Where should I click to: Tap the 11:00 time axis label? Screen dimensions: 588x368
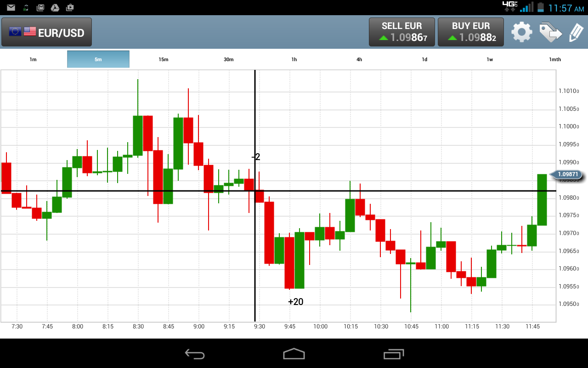442,327
